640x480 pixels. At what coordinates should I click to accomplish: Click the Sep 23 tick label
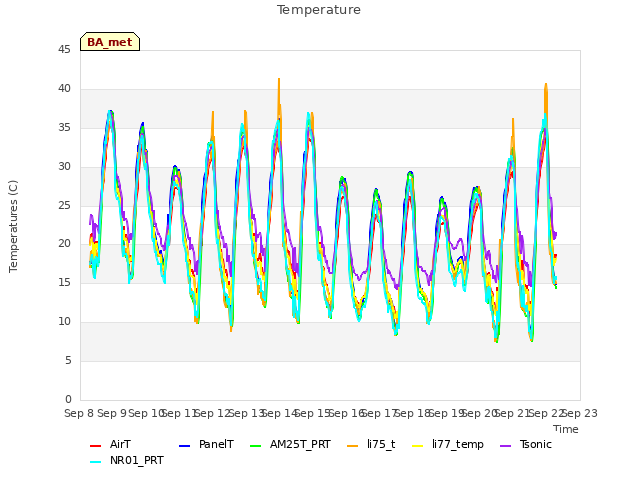(x=580, y=413)
